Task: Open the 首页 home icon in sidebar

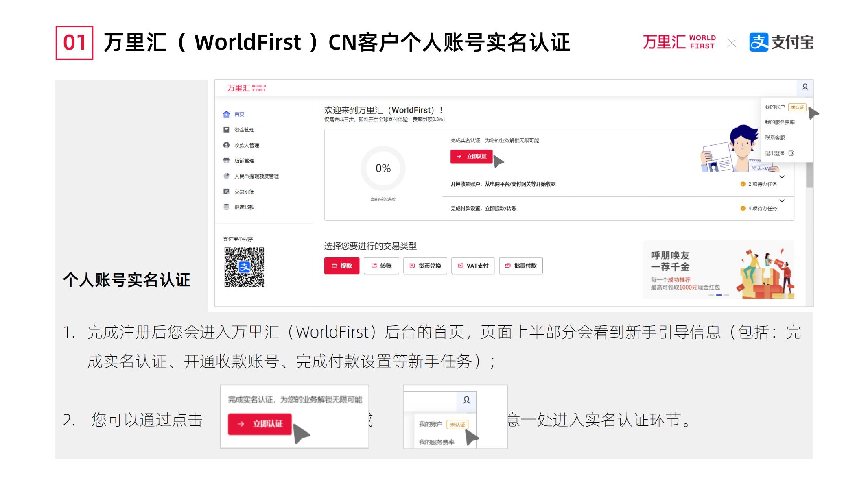Action: (226, 114)
